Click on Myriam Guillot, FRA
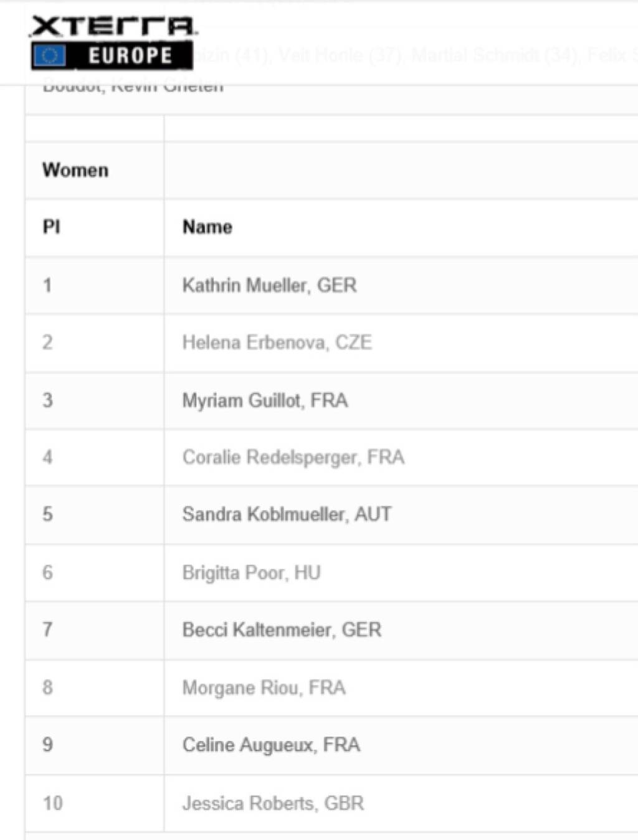 265,400
